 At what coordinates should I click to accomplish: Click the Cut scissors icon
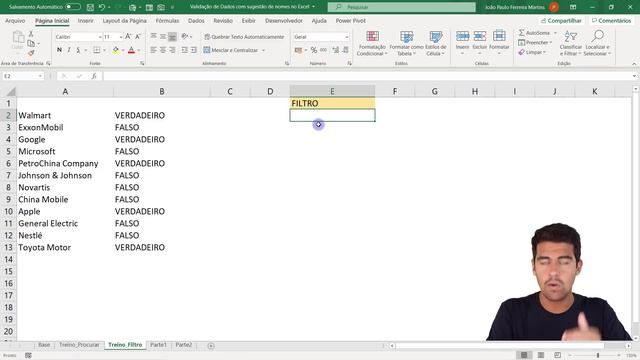(31, 35)
